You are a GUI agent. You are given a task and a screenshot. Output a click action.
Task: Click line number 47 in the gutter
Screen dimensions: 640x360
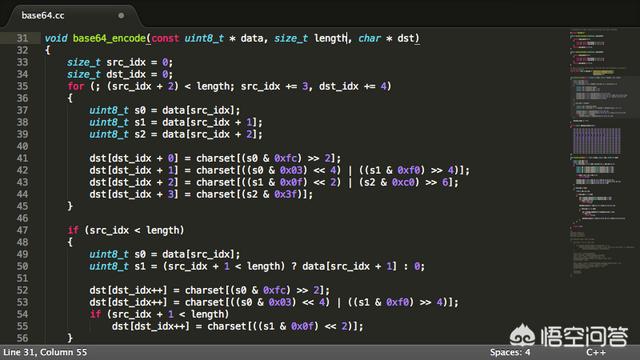(x=22, y=230)
